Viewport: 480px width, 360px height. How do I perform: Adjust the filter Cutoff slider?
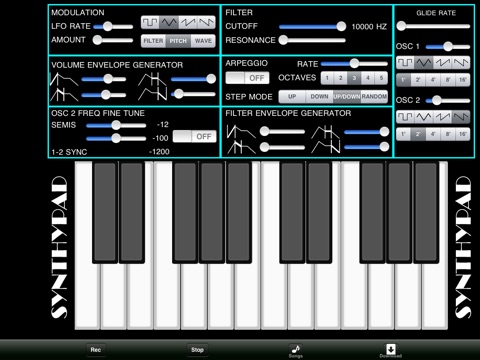pyautogui.click(x=313, y=27)
